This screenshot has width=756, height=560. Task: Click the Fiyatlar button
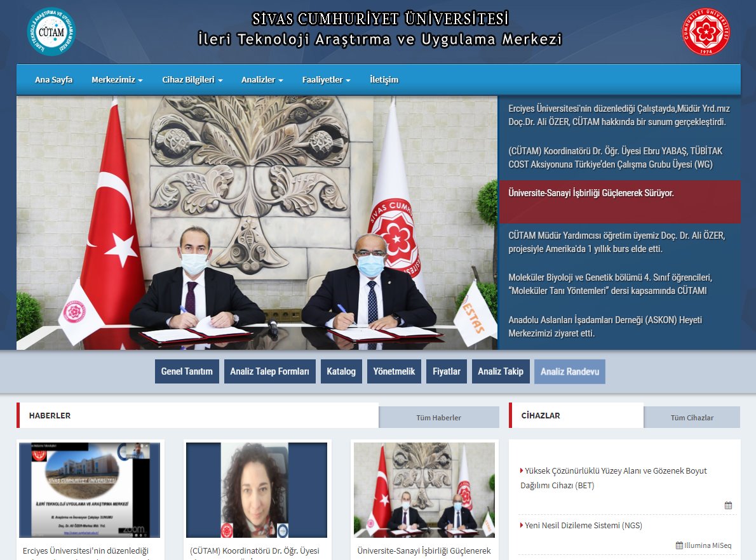447,371
